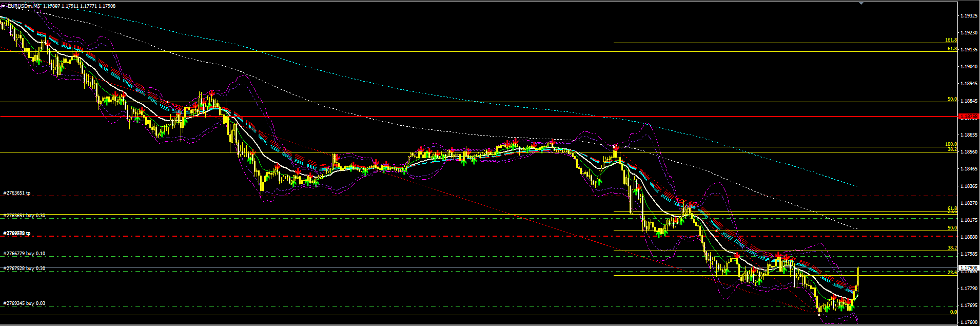Click the 100.0 Fibonacci level label
This screenshot has width=980, height=326.
(x=951, y=144)
